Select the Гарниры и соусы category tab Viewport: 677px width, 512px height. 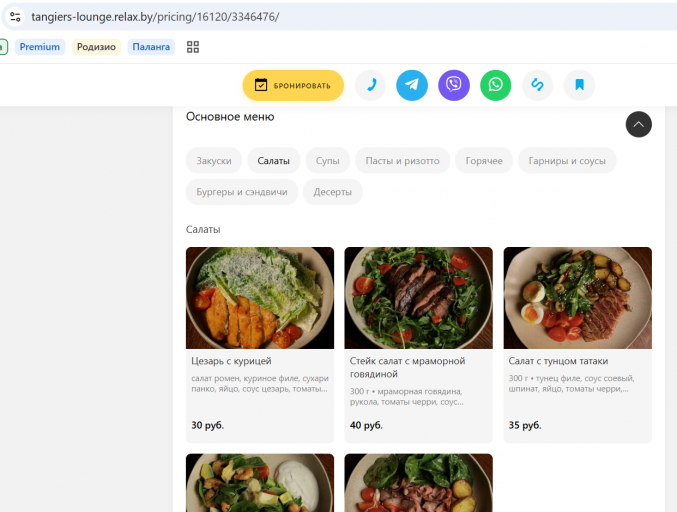click(x=567, y=161)
